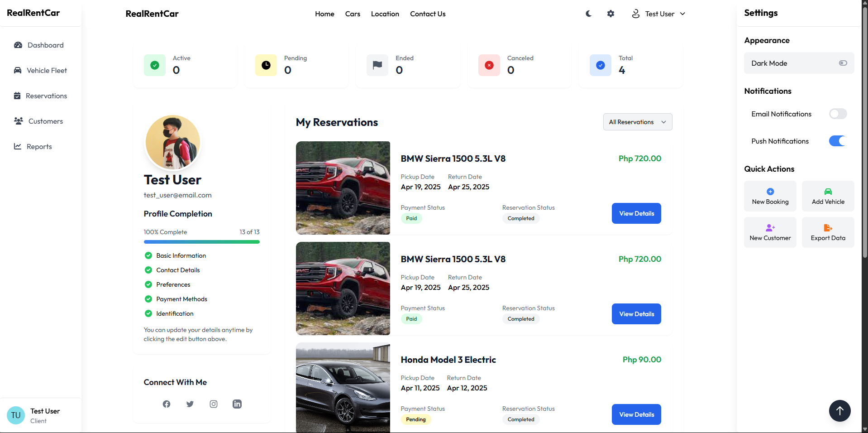The width and height of the screenshot is (868, 433).
Task: Click the scroll-to-top arrow button
Action: pos(839,411)
